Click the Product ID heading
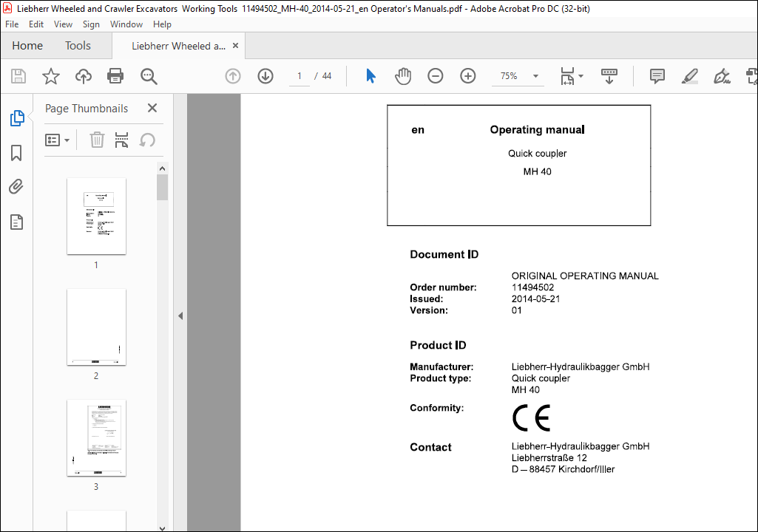 pyautogui.click(x=438, y=345)
